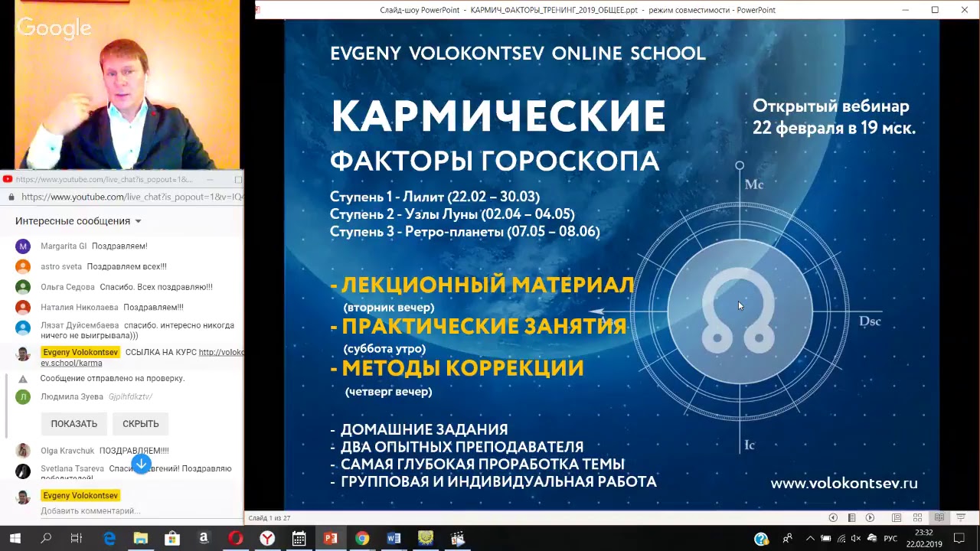Click Svetlana Tsareva chat author
Image resolution: width=980 pixels, height=551 pixels.
72,468
